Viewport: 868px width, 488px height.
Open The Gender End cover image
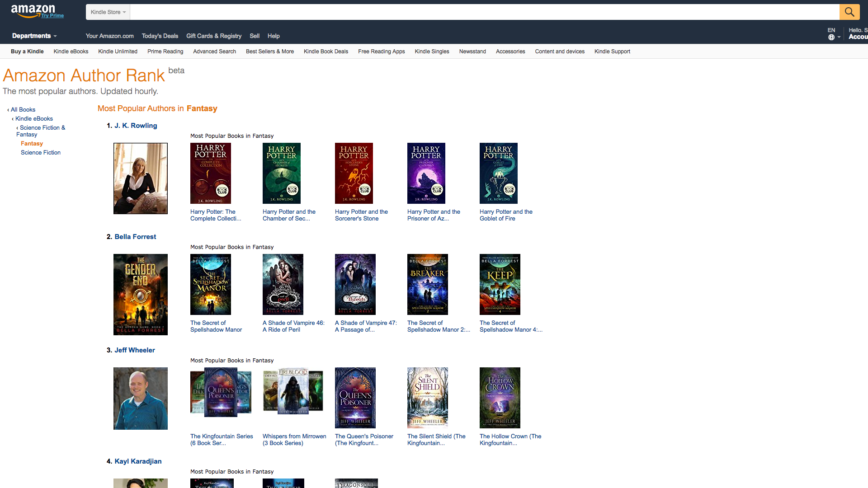[x=140, y=294]
